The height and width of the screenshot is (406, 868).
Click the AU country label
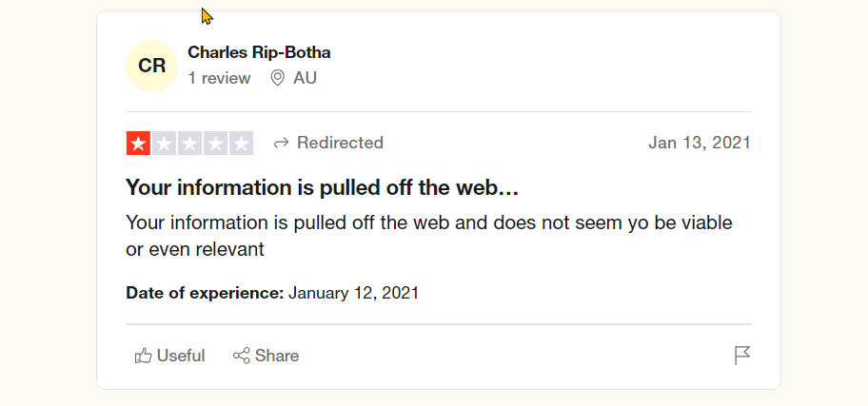pos(305,78)
